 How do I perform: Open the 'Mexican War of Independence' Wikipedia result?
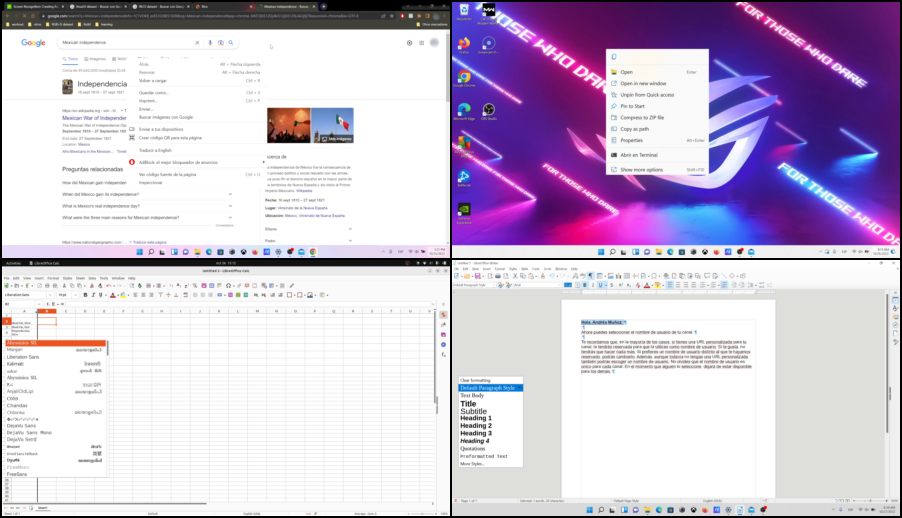click(94, 118)
